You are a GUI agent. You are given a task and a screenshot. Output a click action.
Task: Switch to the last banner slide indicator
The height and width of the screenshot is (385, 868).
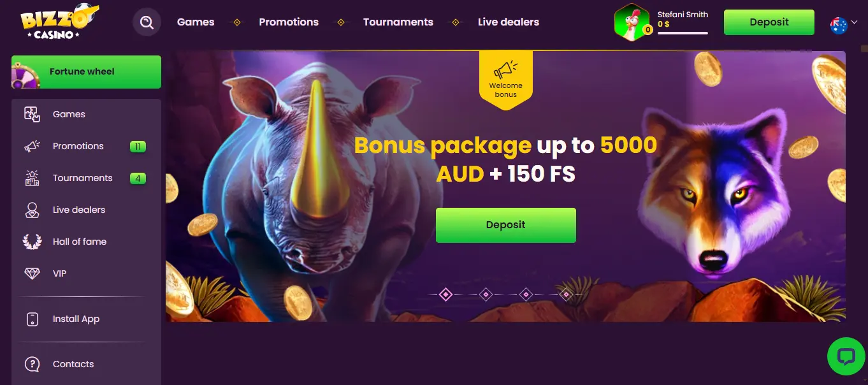tap(566, 294)
